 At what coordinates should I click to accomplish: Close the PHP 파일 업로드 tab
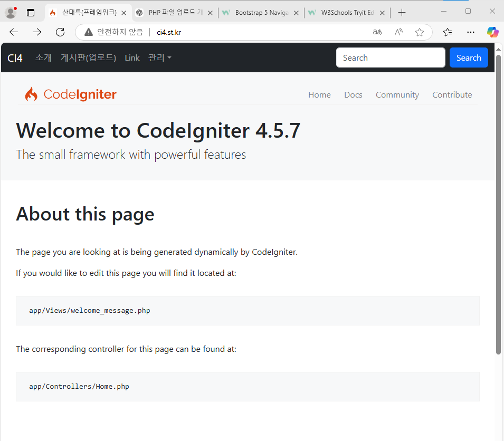[210, 13]
